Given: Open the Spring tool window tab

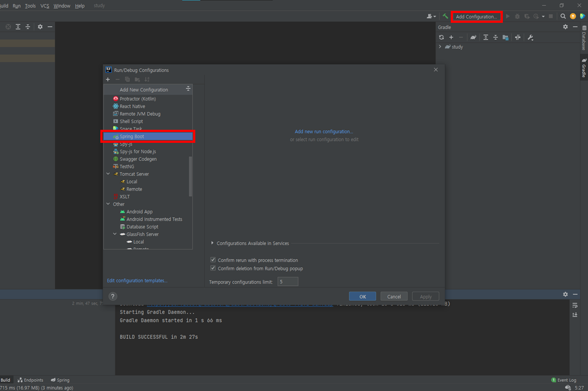Looking at the screenshot, I should coord(60,380).
